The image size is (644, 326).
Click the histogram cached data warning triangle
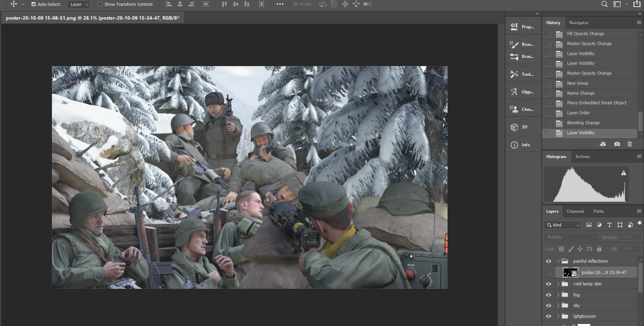[x=624, y=173]
